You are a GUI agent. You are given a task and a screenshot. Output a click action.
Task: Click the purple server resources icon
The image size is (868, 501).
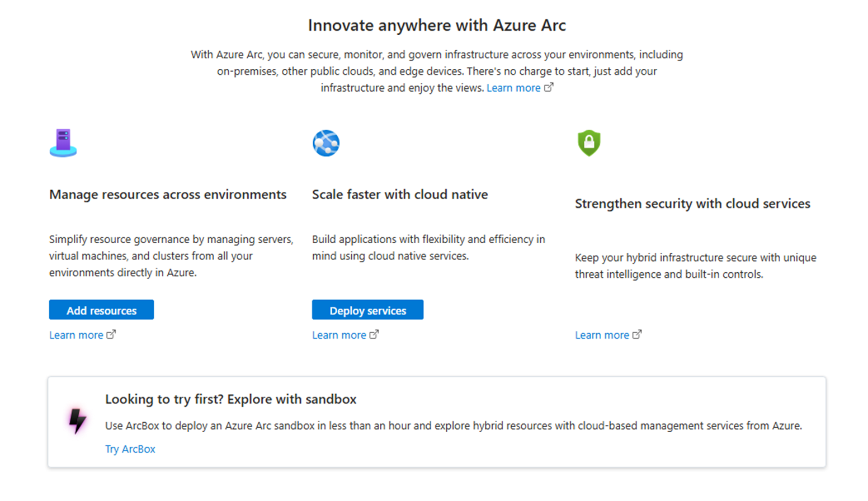pyautogui.click(x=63, y=143)
